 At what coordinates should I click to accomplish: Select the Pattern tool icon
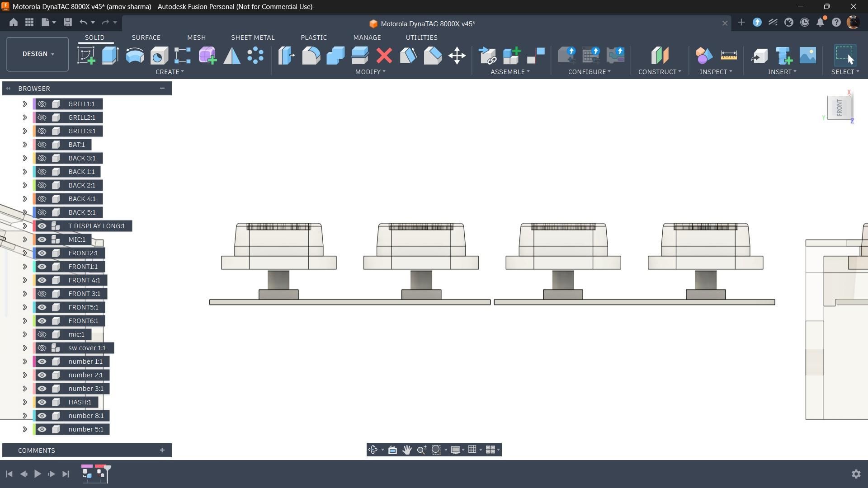coord(255,56)
